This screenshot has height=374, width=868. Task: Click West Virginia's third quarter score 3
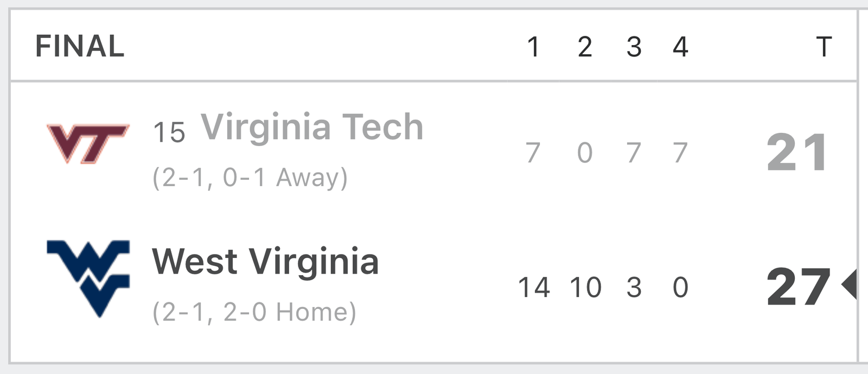[634, 287]
